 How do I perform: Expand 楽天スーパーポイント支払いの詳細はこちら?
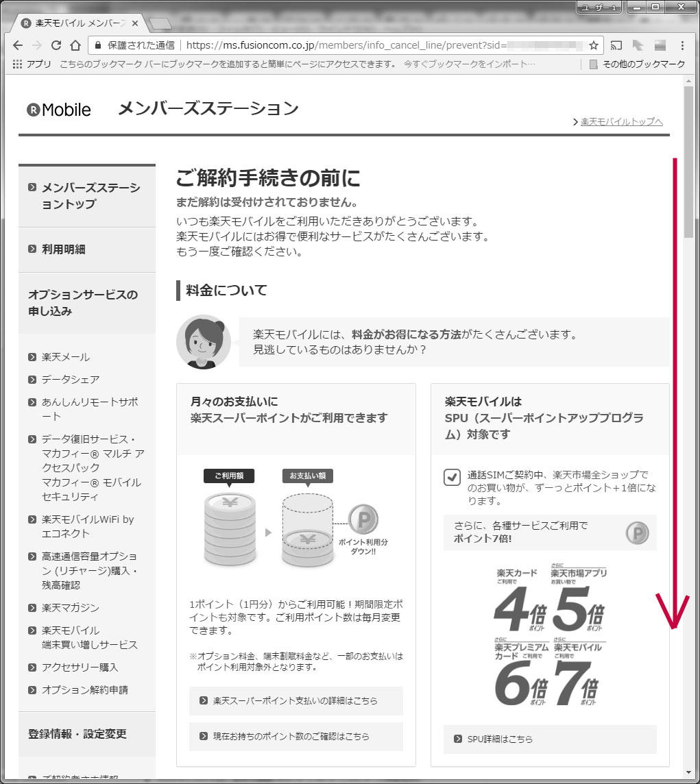(295, 701)
